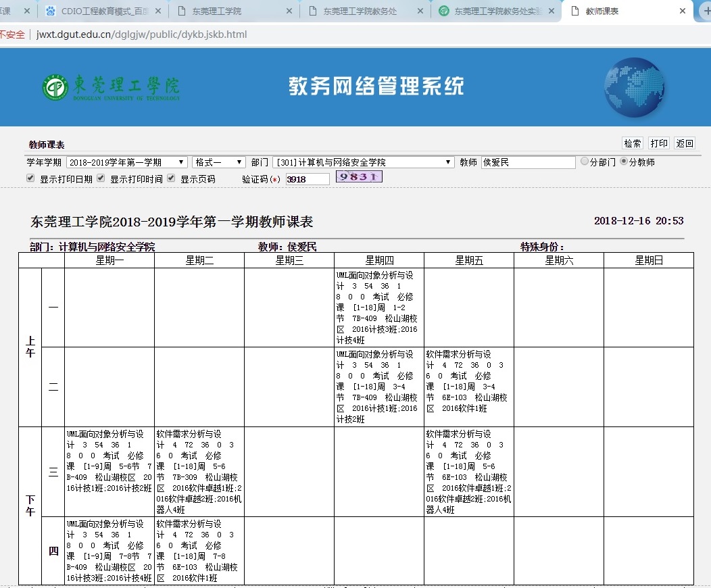
Task: Toggle the 显示打印时间 checkbox
Action: pos(101,178)
